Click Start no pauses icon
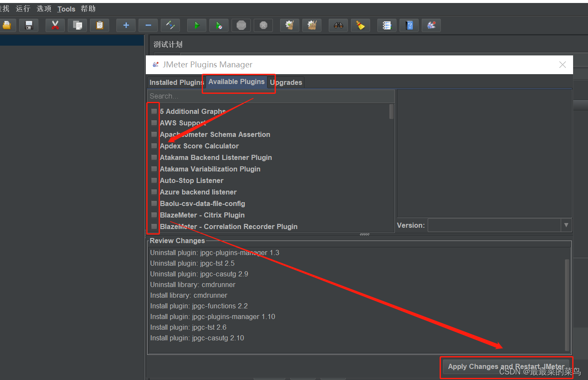This screenshot has width=588, height=380. pyautogui.click(x=219, y=26)
